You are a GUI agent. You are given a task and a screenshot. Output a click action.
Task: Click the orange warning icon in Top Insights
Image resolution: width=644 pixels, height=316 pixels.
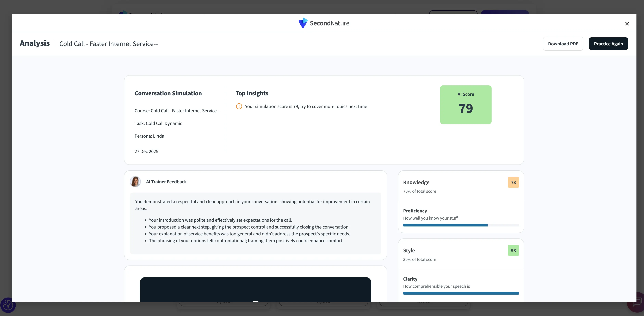click(239, 106)
